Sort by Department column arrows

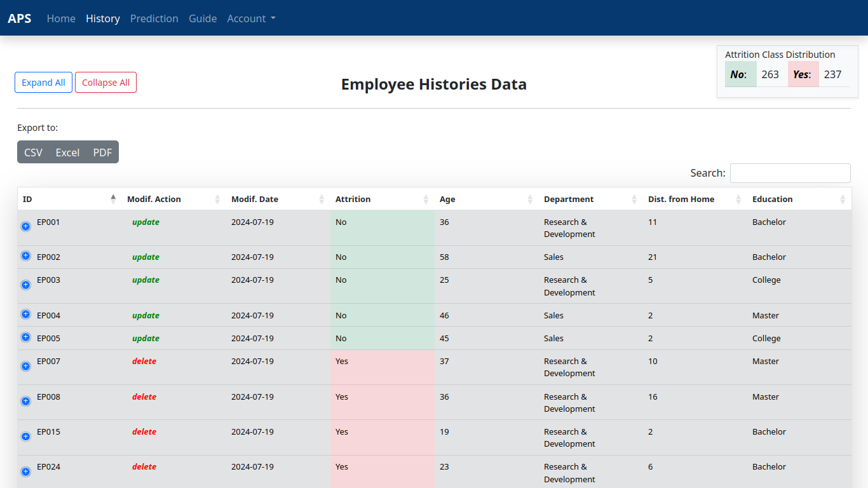(x=634, y=199)
